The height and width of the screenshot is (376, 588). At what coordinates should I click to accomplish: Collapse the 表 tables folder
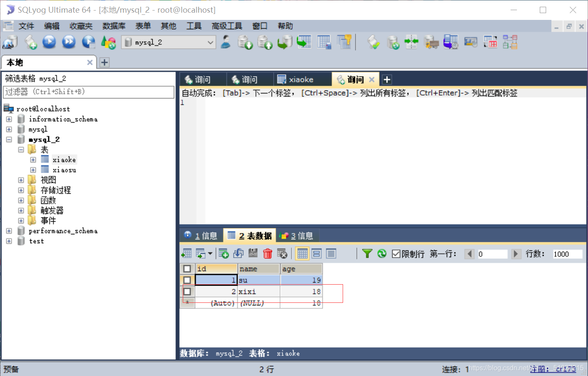pyautogui.click(x=21, y=150)
